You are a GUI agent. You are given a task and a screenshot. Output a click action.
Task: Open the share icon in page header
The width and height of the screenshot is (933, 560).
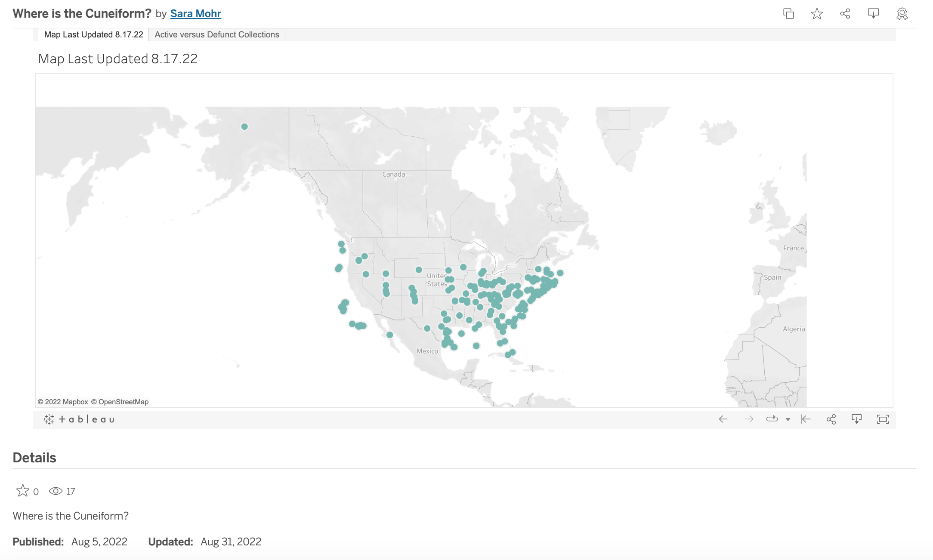coord(845,14)
